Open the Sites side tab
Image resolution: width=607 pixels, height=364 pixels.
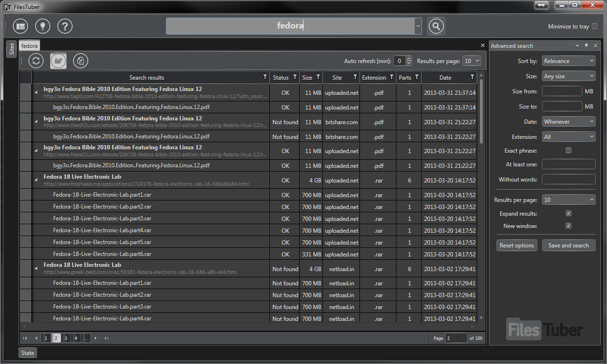12,49
